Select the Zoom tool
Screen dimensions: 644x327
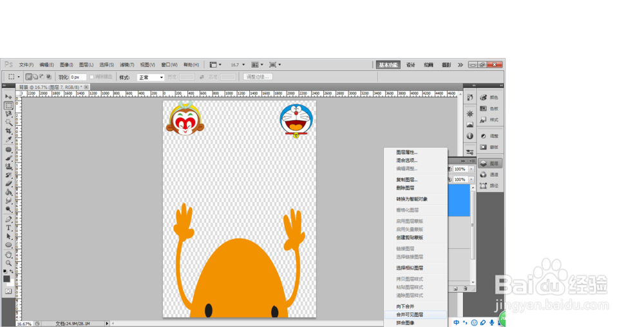8,263
